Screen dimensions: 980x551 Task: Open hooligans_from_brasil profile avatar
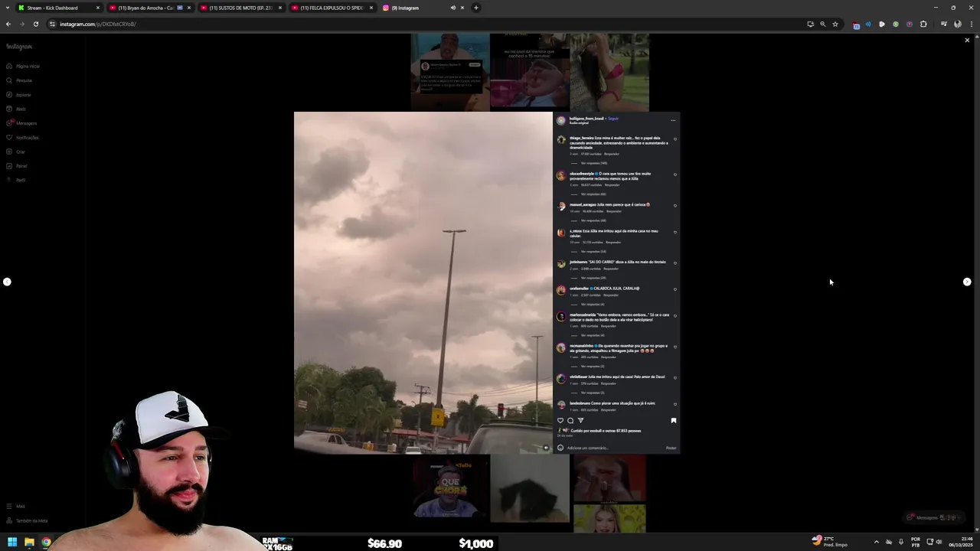pyautogui.click(x=561, y=120)
